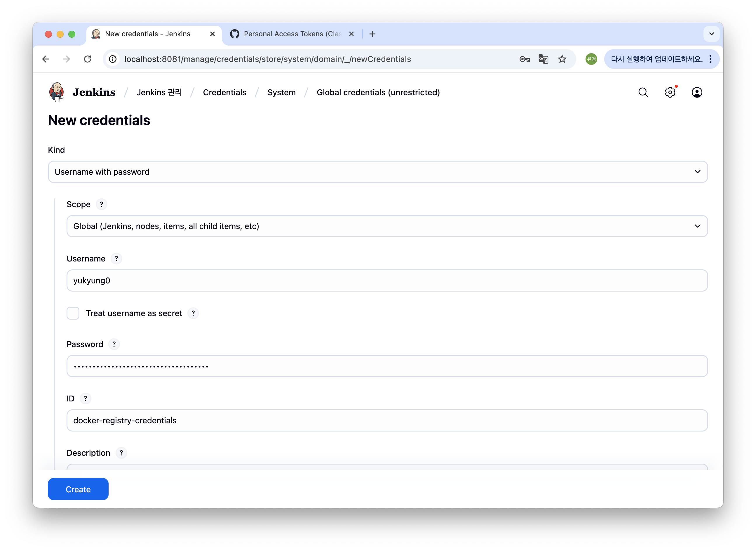Open the user account icon

click(697, 92)
